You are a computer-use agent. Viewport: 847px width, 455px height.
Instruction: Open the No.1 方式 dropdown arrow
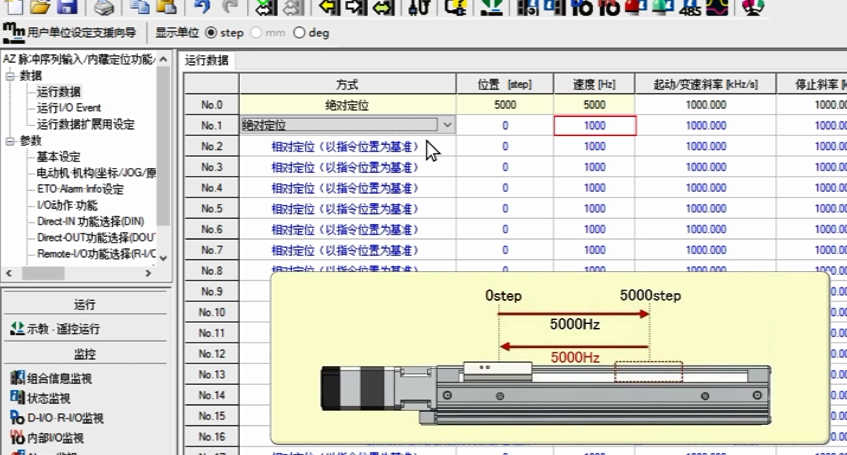point(447,126)
